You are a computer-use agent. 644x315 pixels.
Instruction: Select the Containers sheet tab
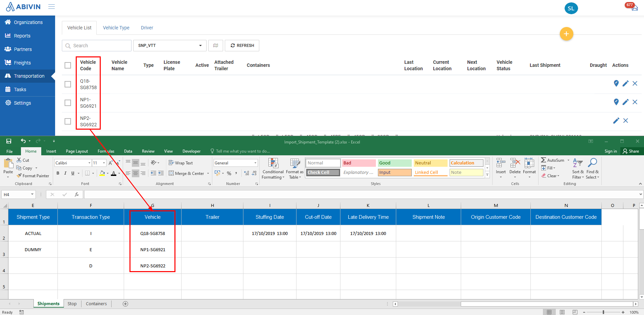point(96,304)
